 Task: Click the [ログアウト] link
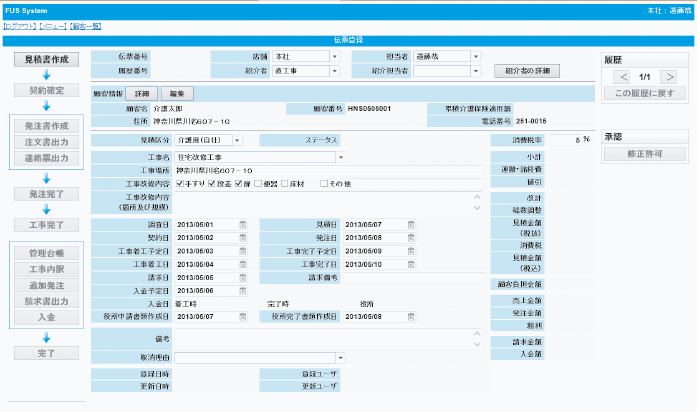pos(20,27)
